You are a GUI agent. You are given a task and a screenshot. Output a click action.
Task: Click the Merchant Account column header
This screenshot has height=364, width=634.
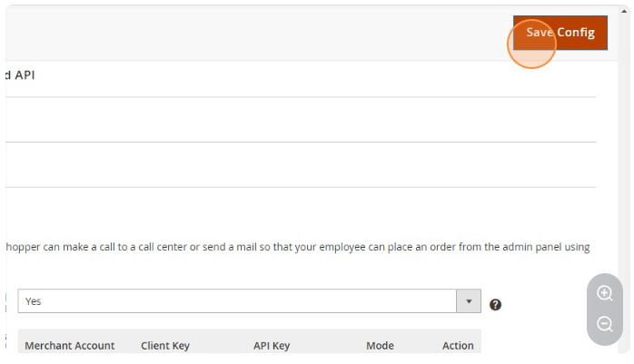70,346
